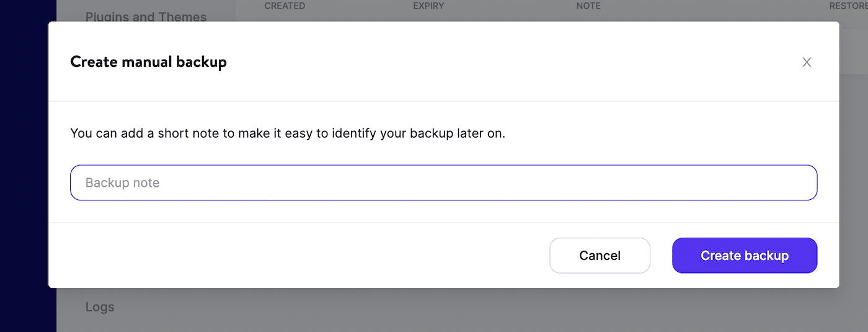
Task: Select the NOTE column header
Action: pos(588,6)
